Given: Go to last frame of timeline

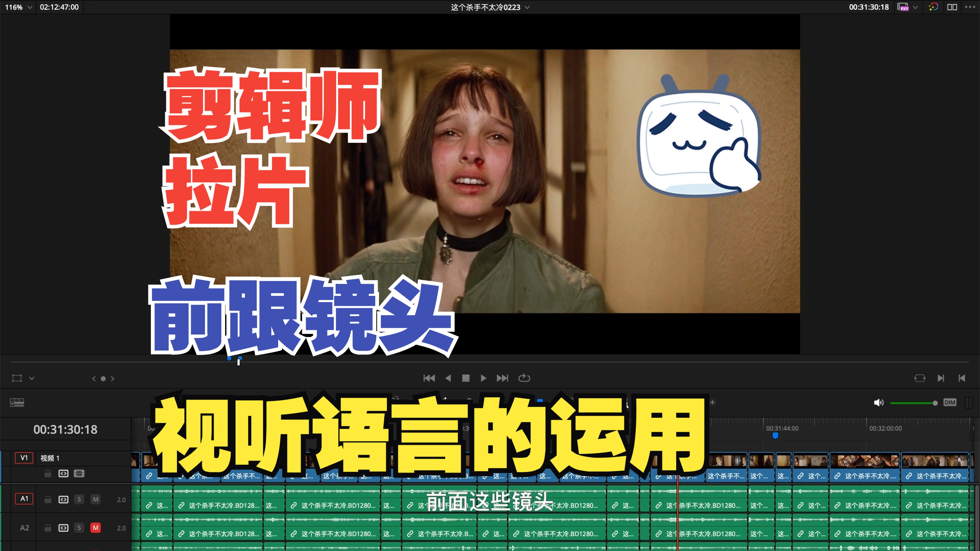Looking at the screenshot, I should tap(502, 378).
